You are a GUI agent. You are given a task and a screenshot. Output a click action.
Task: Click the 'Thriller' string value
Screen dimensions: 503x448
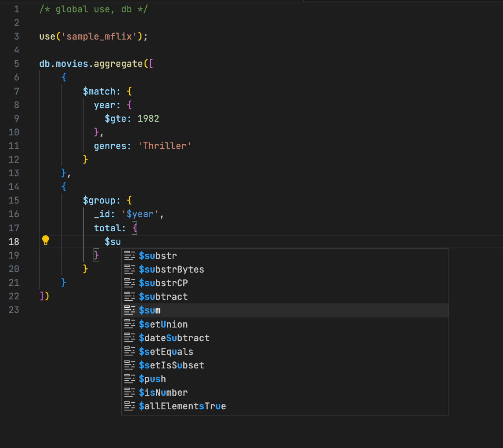[165, 146]
